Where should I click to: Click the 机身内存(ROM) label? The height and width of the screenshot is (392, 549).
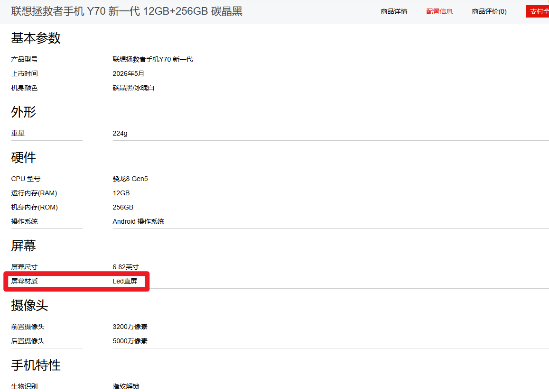[34, 207]
